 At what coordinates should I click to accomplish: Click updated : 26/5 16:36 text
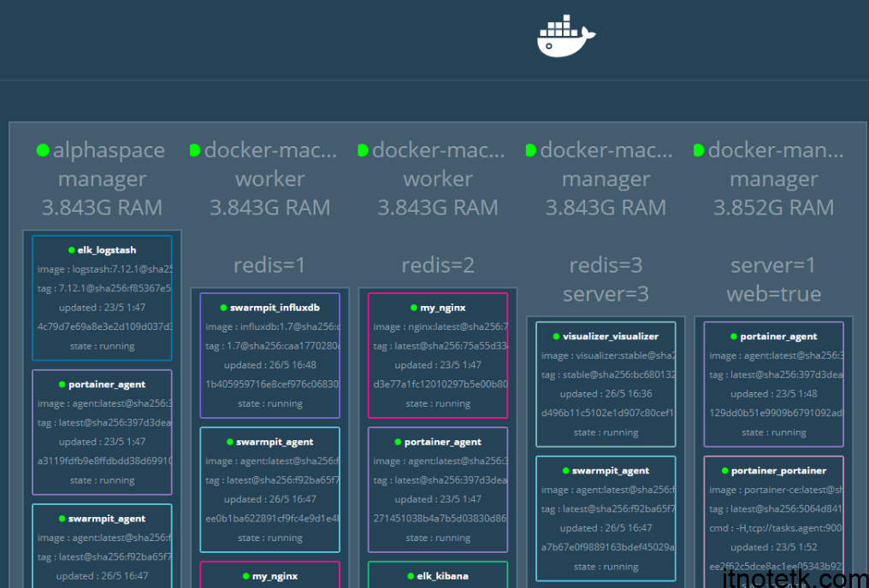tap(606, 394)
